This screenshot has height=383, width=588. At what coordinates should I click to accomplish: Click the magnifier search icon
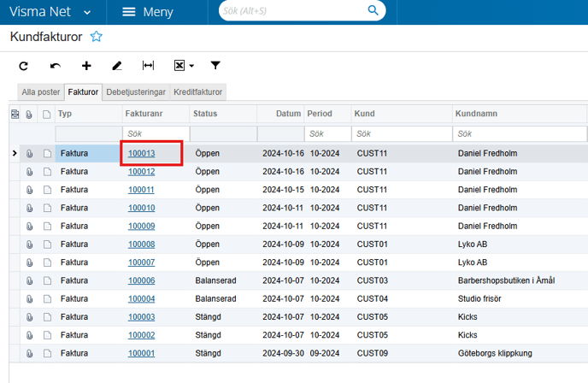(x=373, y=10)
